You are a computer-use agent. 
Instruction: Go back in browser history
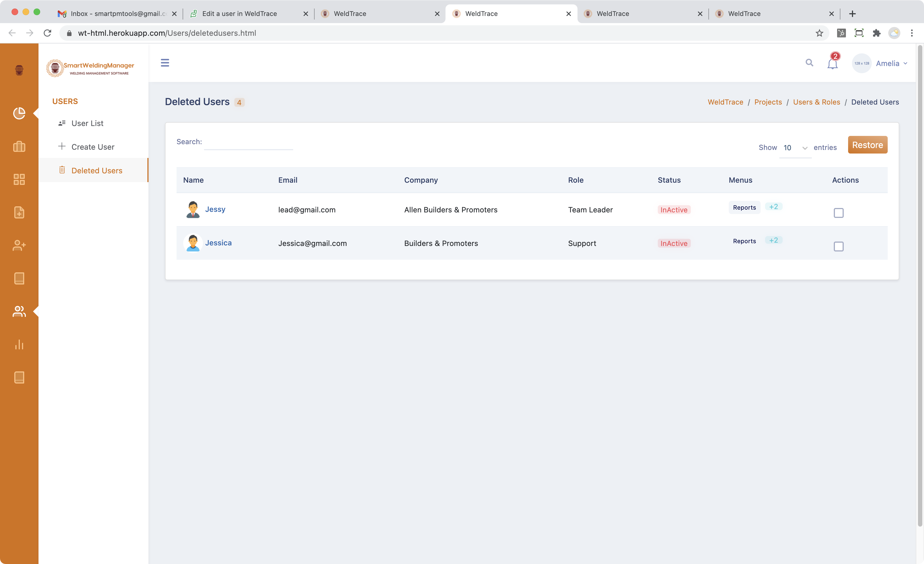point(12,33)
